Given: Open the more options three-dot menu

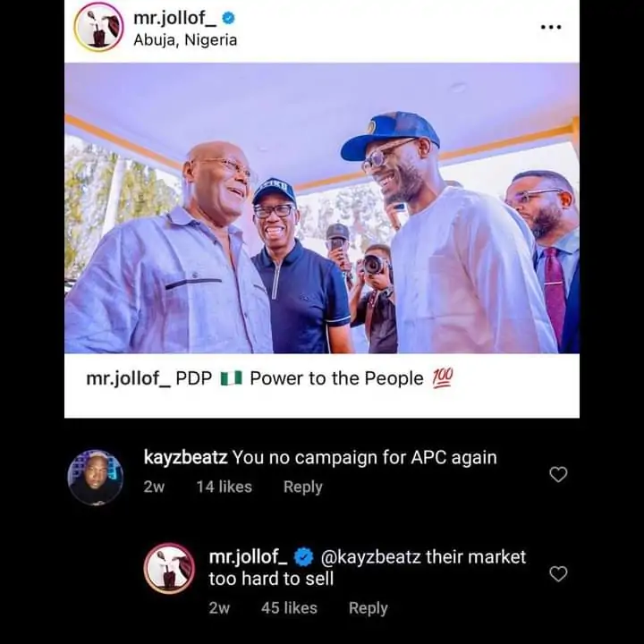Looking at the screenshot, I should click(x=551, y=27).
